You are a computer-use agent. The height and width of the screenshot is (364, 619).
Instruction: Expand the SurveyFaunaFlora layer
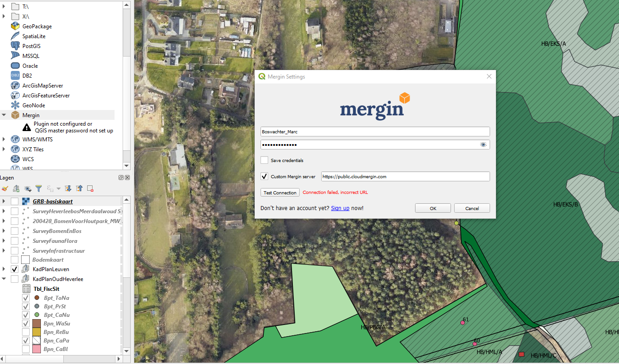4,241
